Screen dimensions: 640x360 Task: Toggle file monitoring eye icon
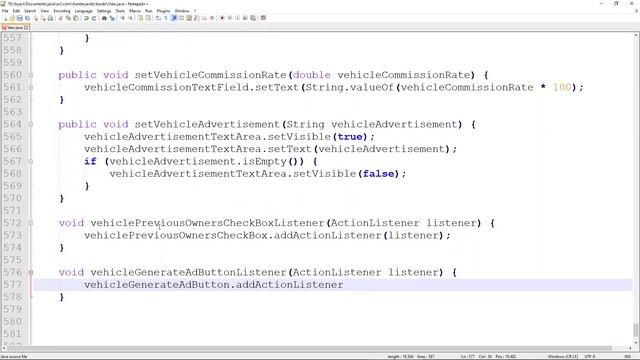[x=212, y=18]
